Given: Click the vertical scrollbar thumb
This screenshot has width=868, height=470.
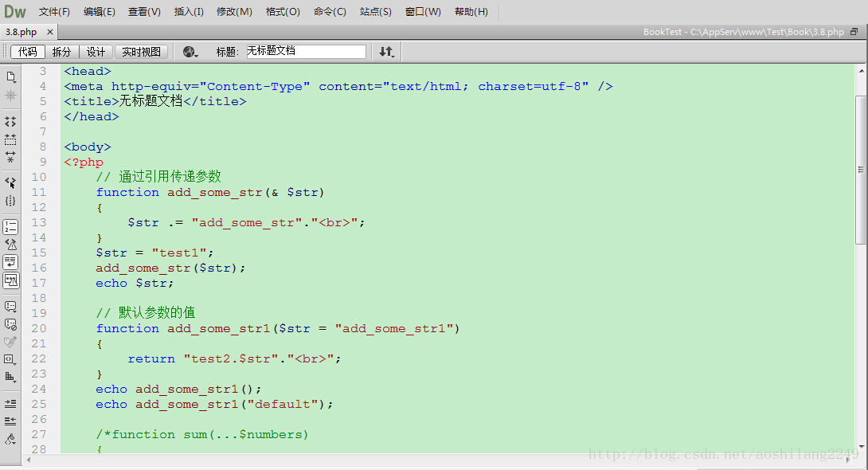Looking at the screenshot, I should tap(862, 170).
